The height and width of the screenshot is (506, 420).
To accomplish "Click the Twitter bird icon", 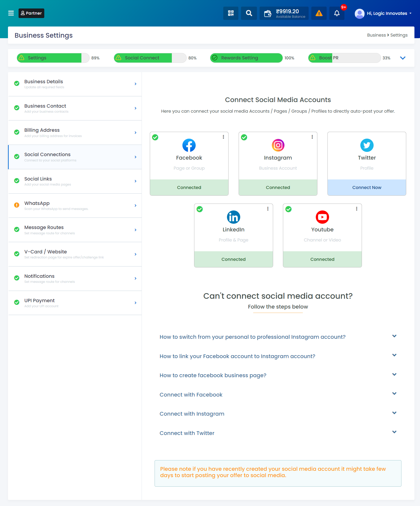I will [367, 145].
